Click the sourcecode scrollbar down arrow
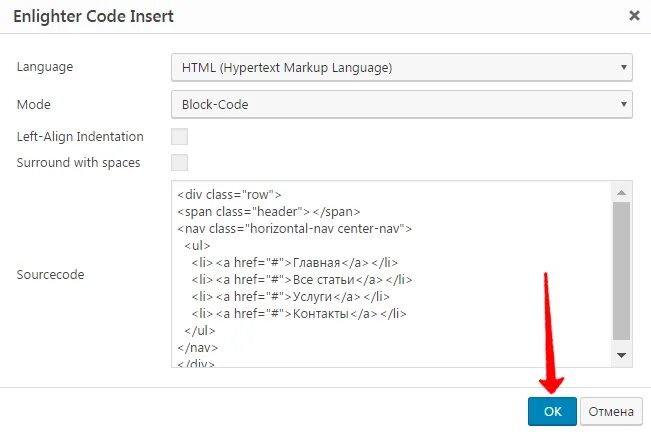 pos(621,356)
